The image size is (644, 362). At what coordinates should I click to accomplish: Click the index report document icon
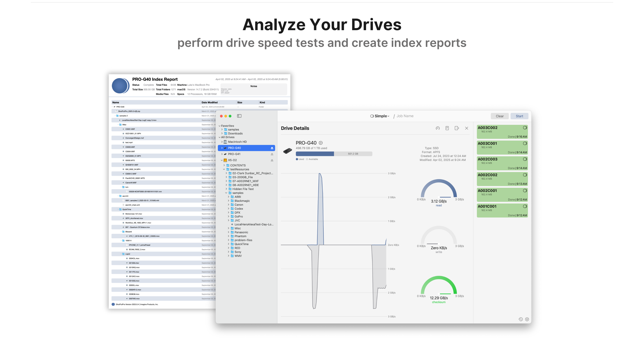(x=447, y=128)
